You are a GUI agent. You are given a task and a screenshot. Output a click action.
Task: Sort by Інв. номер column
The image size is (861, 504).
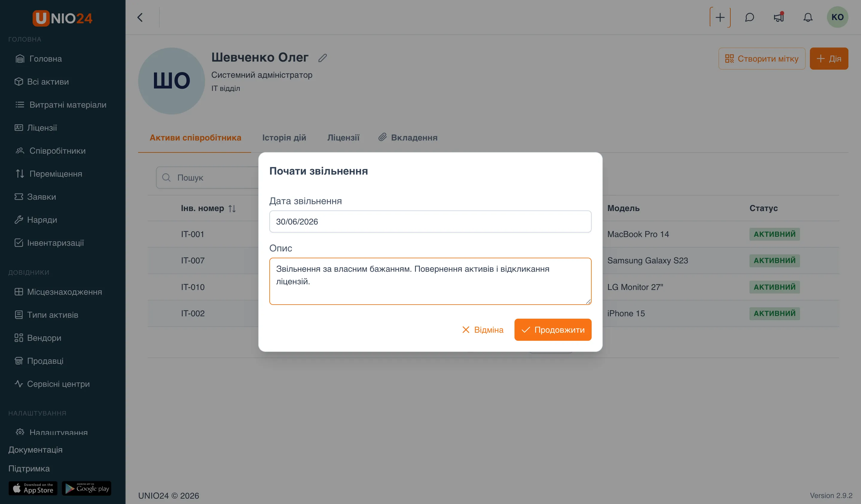click(x=208, y=208)
